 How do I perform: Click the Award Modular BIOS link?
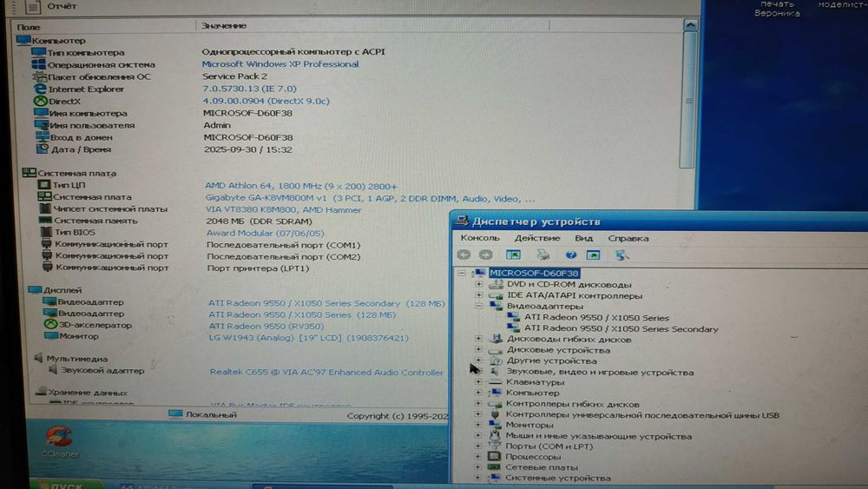265,233
